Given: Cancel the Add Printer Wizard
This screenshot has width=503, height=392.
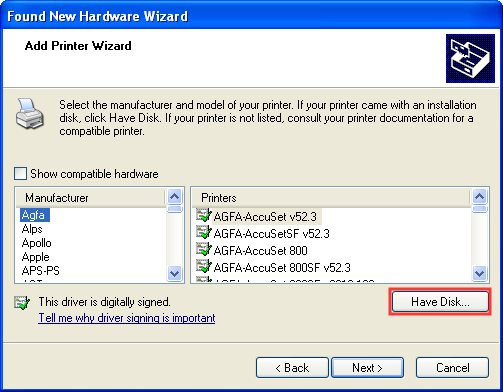Looking at the screenshot, I should pos(452,368).
